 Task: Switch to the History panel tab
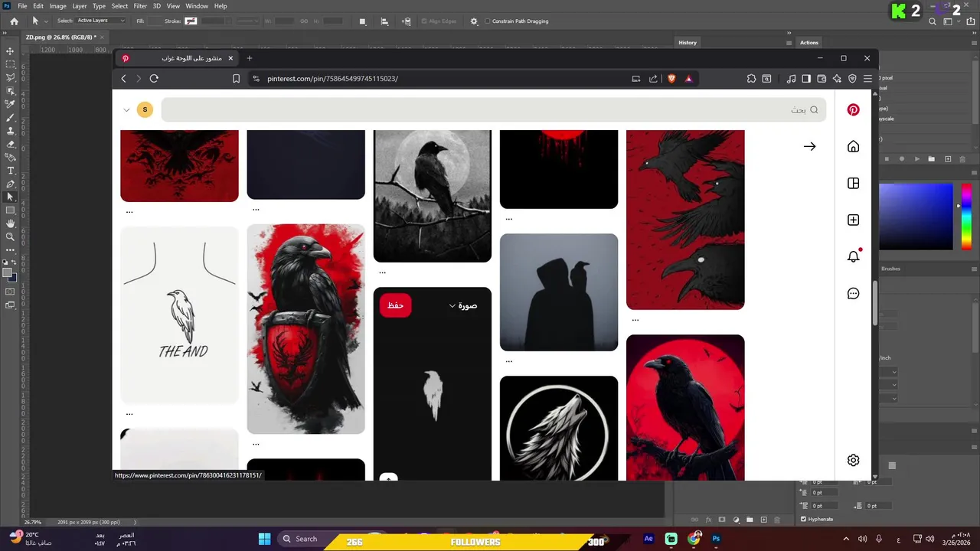click(688, 43)
